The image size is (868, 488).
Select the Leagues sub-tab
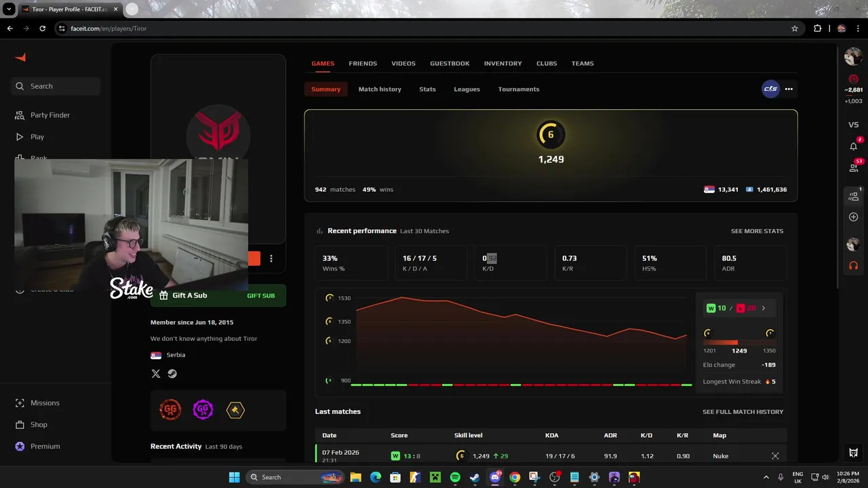(x=467, y=89)
